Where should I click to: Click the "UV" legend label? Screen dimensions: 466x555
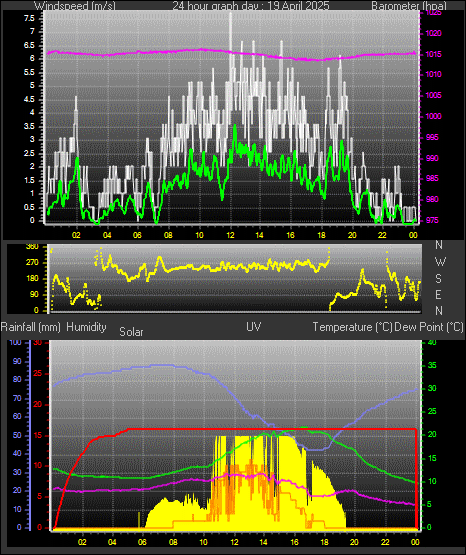(x=254, y=327)
